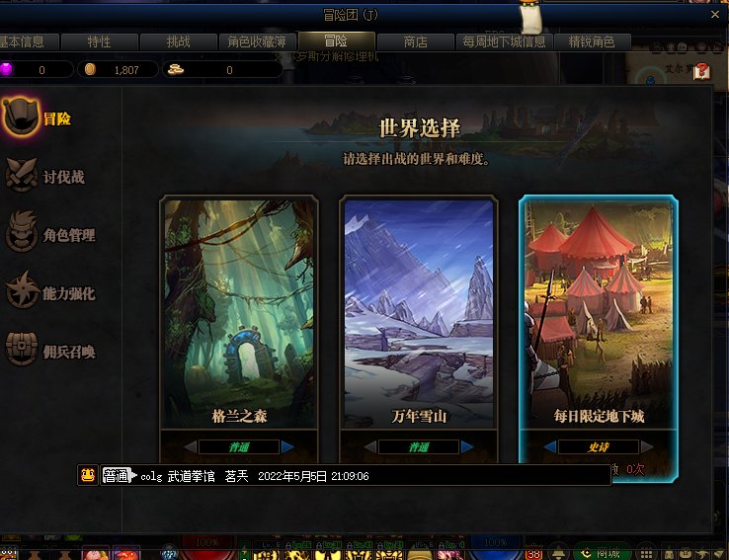Open the 能力强化 ability enhancement icon

(23, 290)
